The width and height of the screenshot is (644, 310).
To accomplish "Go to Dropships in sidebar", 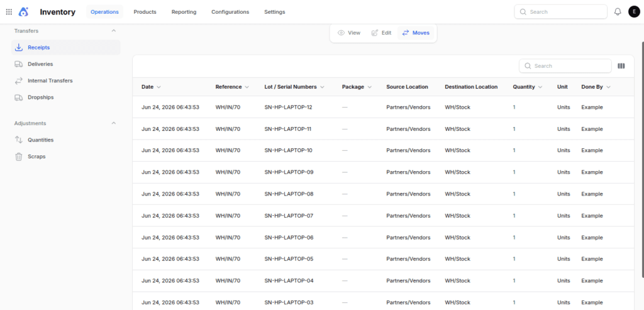I will coord(65,97).
